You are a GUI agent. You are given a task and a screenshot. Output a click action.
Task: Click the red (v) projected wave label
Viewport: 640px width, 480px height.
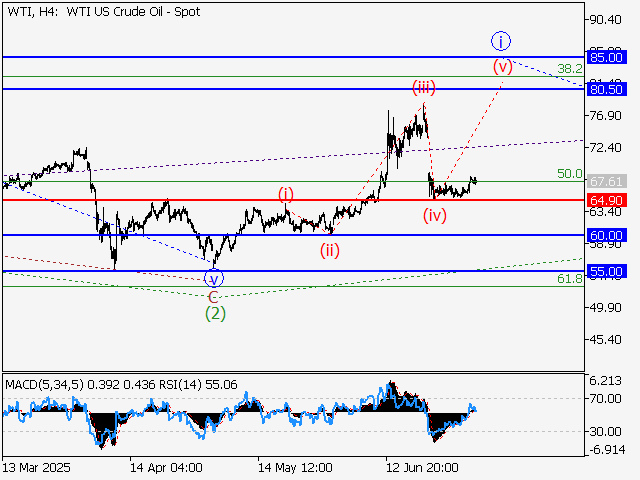502,67
